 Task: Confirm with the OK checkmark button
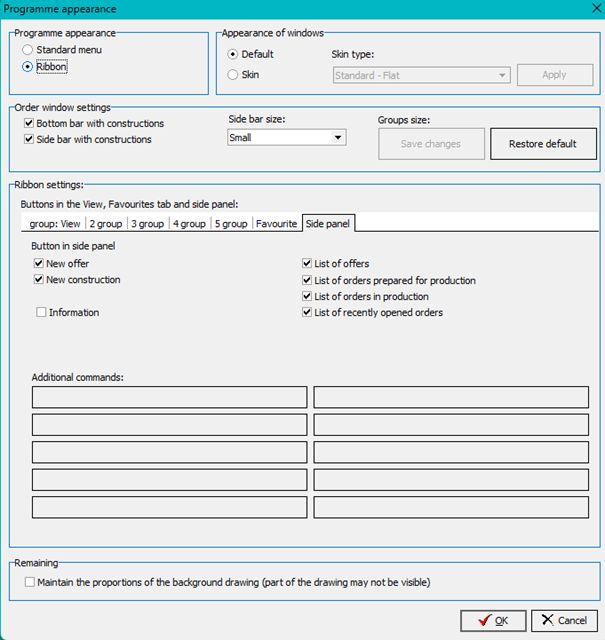tap(493, 620)
